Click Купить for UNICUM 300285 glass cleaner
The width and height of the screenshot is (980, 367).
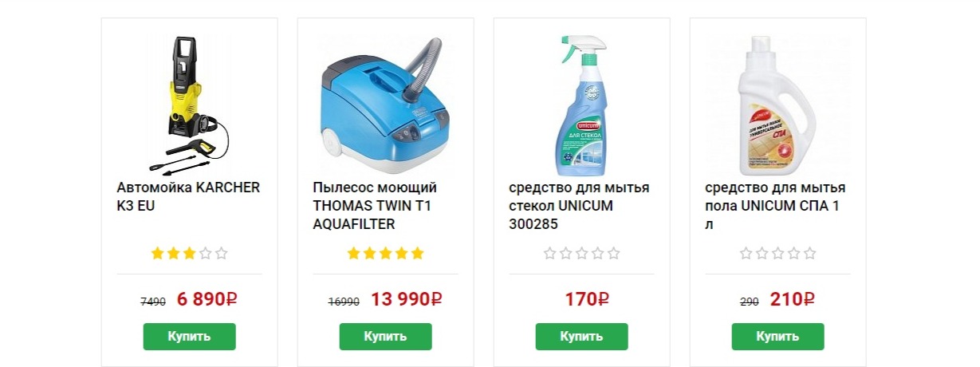[x=582, y=337]
